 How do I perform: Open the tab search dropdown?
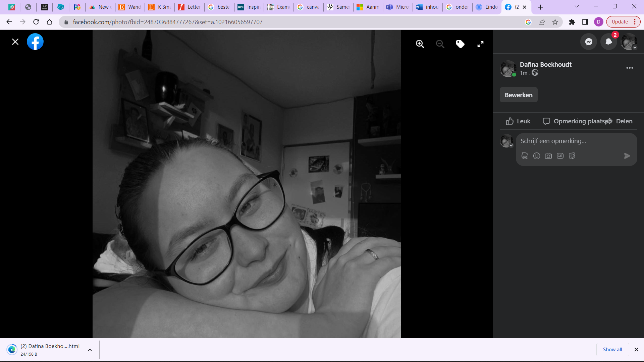[x=577, y=6]
